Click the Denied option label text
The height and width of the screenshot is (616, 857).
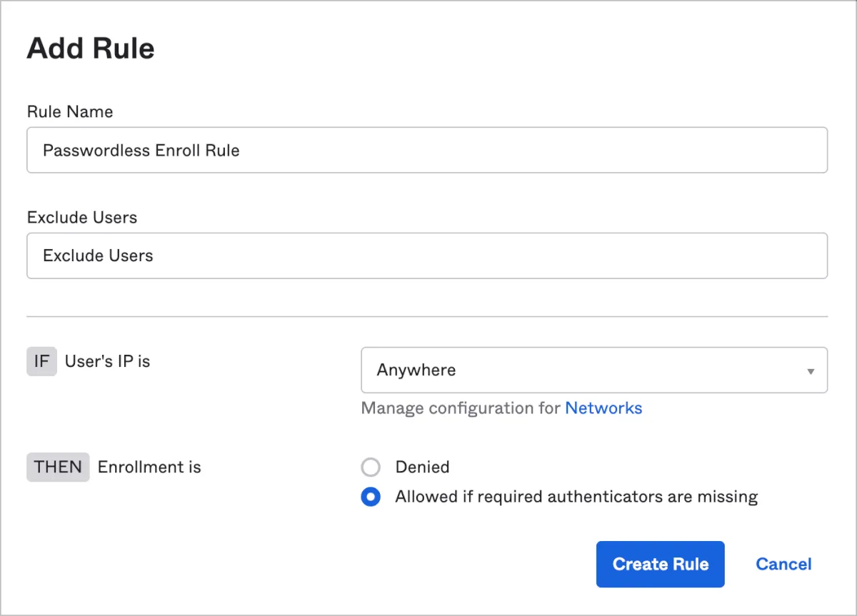(422, 468)
